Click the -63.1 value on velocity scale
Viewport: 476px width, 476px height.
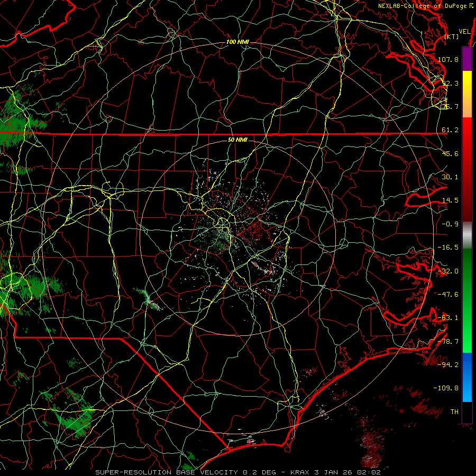(x=448, y=318)
